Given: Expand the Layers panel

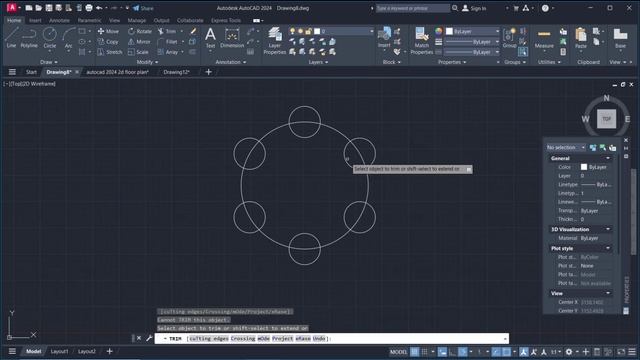Looking at the screenshot, I should pos(318,62).
